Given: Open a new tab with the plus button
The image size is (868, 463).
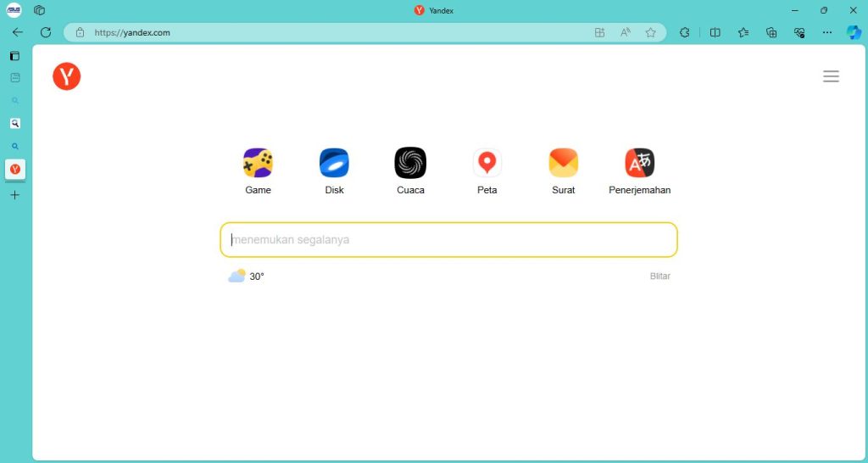Looking at the screenshot, I should (x=14, y=195).
